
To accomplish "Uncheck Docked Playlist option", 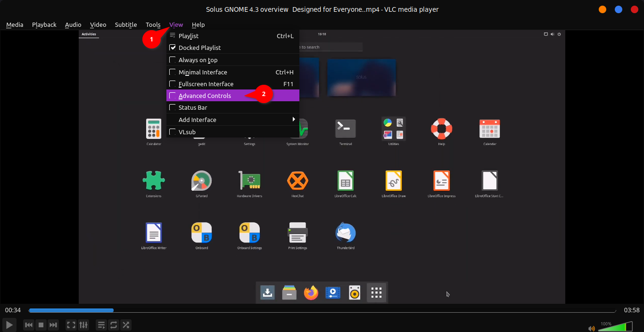I will pyautogui.click(x=173, y=48).
